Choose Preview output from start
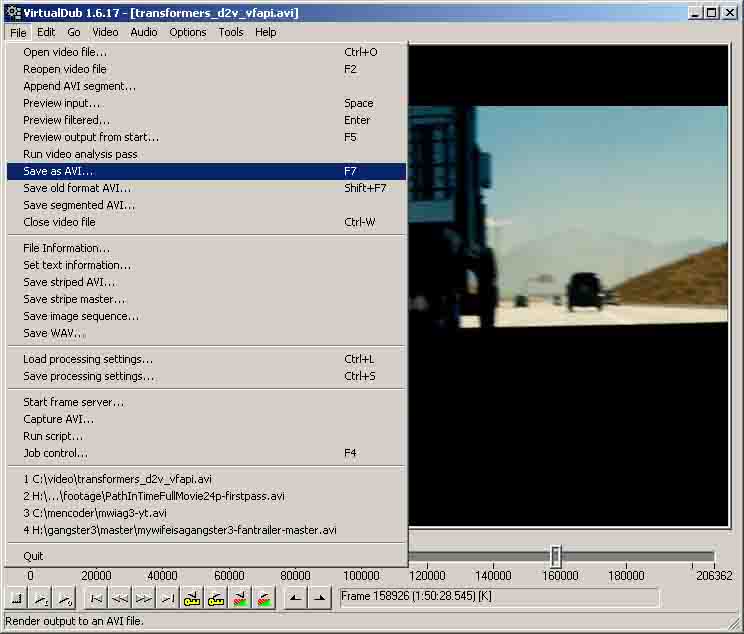 206,137
